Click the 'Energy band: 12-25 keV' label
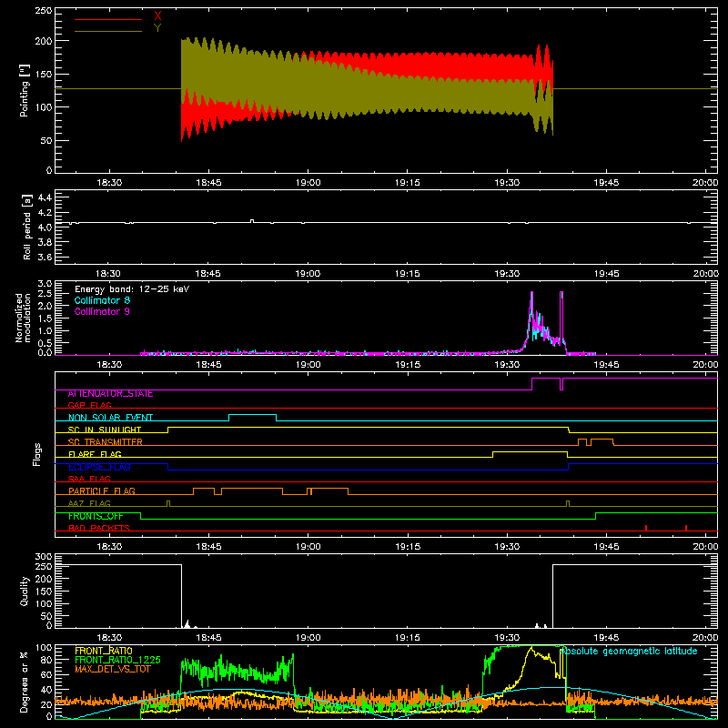 132,289
